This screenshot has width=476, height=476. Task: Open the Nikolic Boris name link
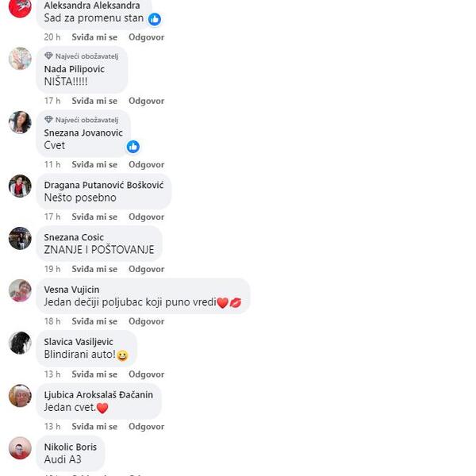(71, 447)
